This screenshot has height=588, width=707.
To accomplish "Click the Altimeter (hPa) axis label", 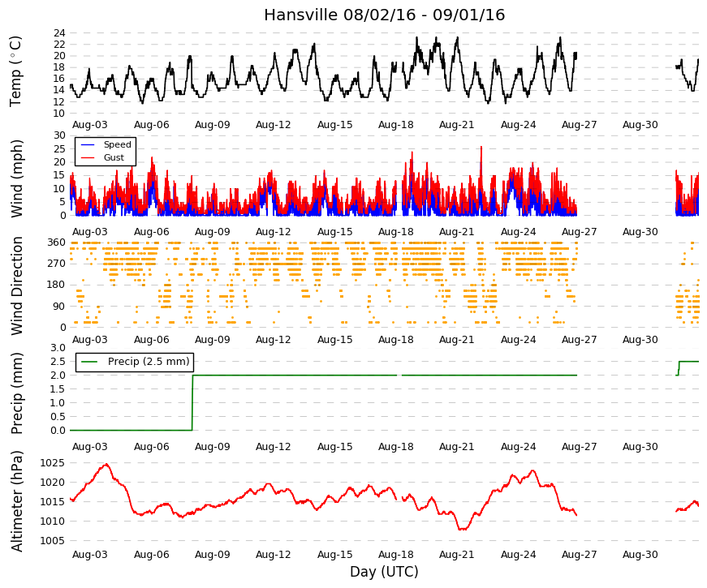I will click(16, 501).
